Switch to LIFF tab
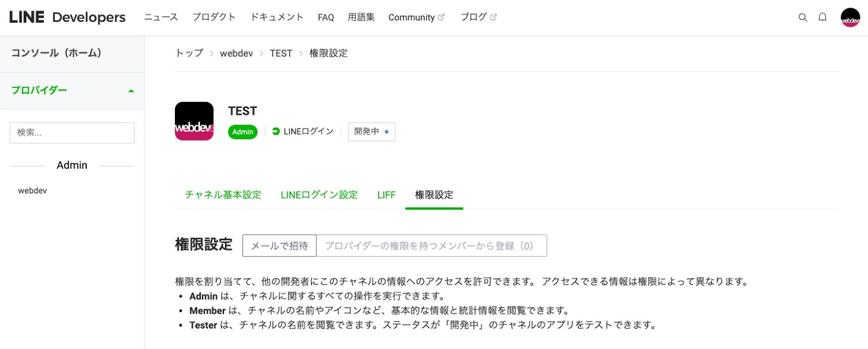Image resolution: width=868 pixels, height=349 pixels. 386,195
